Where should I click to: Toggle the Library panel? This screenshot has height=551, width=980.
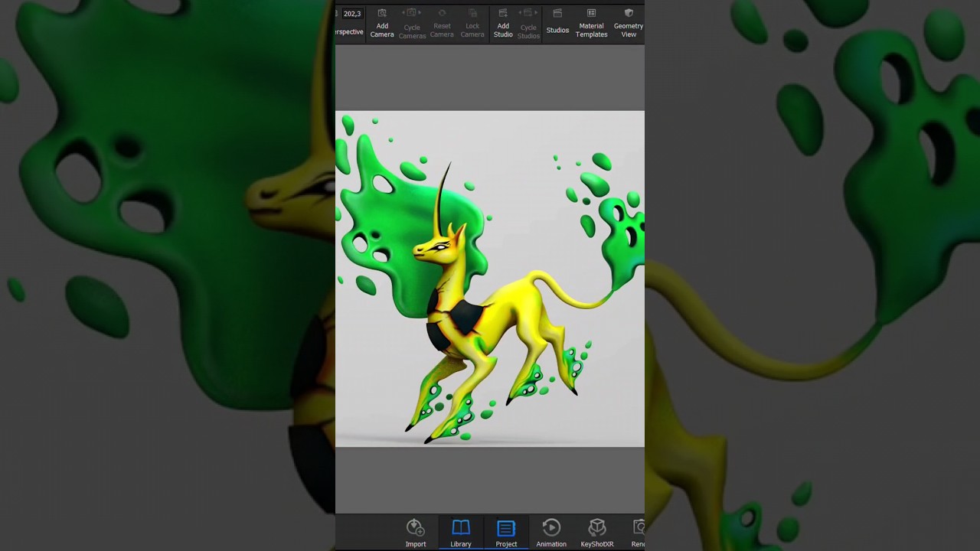pyautogui.click(x=461, y=533)
